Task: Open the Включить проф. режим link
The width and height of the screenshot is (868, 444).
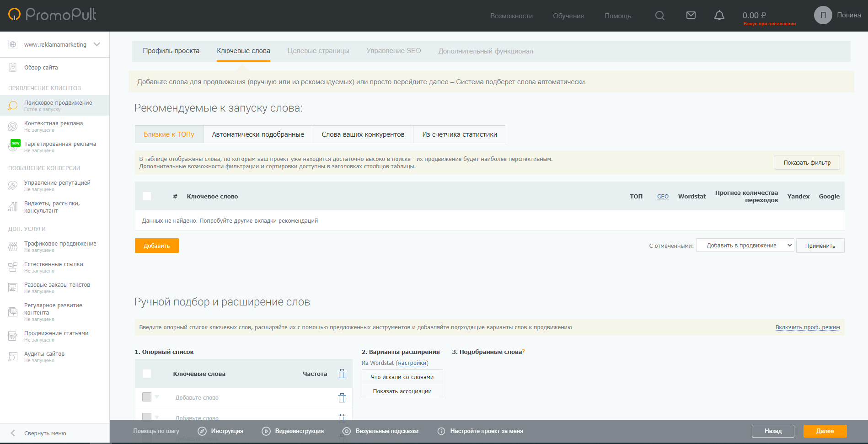Action: click(808, 327)
